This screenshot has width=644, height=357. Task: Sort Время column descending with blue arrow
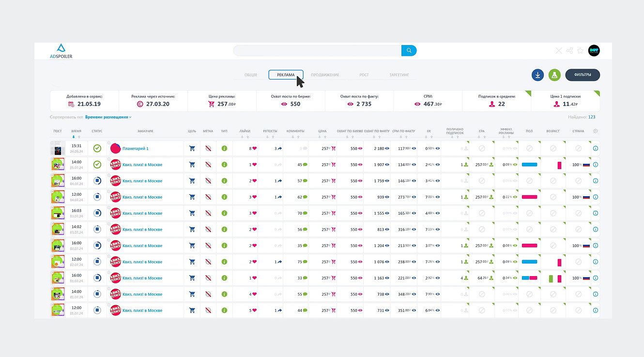click(74, 137)
